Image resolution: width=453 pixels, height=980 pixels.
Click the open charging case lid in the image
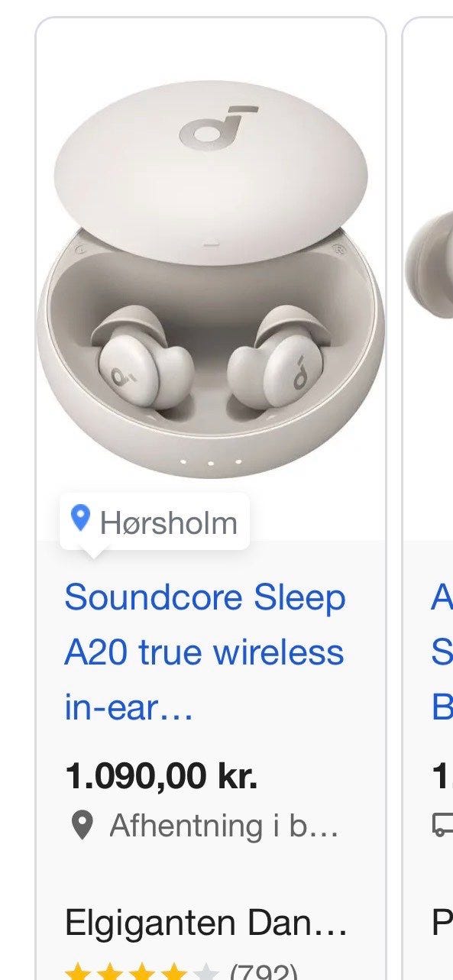[212, 172]
